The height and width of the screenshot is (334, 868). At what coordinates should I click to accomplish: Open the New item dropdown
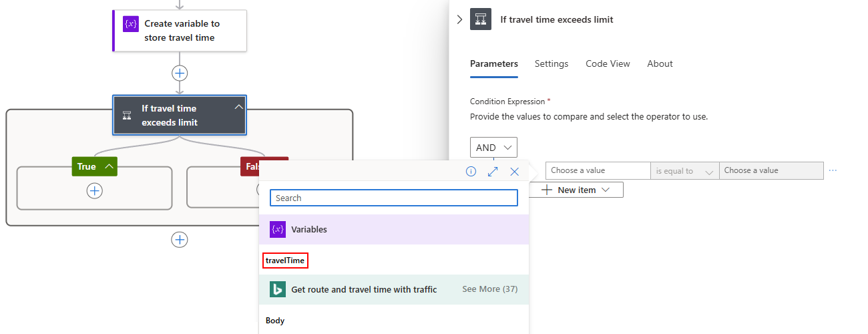coord(576,190)
